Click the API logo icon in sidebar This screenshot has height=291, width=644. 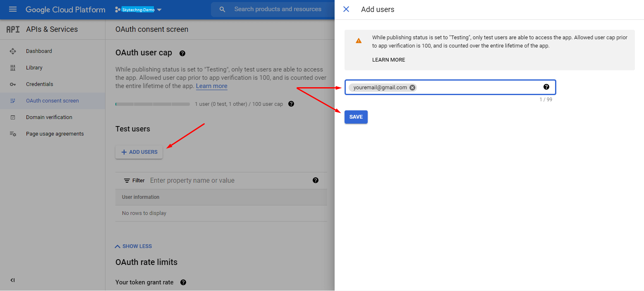pyautogui.click(x=13, y=29)
